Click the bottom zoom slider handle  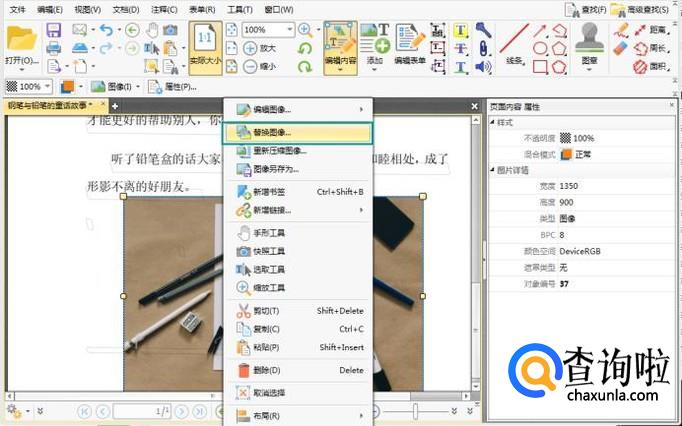(415, 410)
